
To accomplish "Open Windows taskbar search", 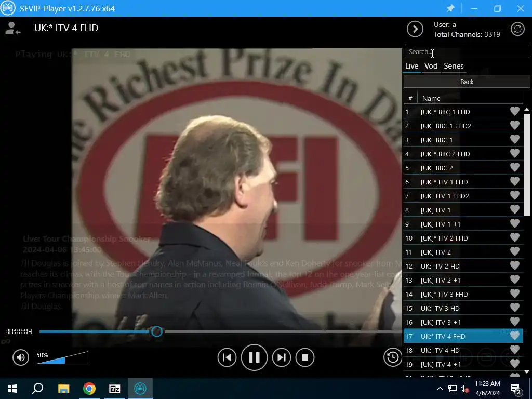I will point(37,389).
